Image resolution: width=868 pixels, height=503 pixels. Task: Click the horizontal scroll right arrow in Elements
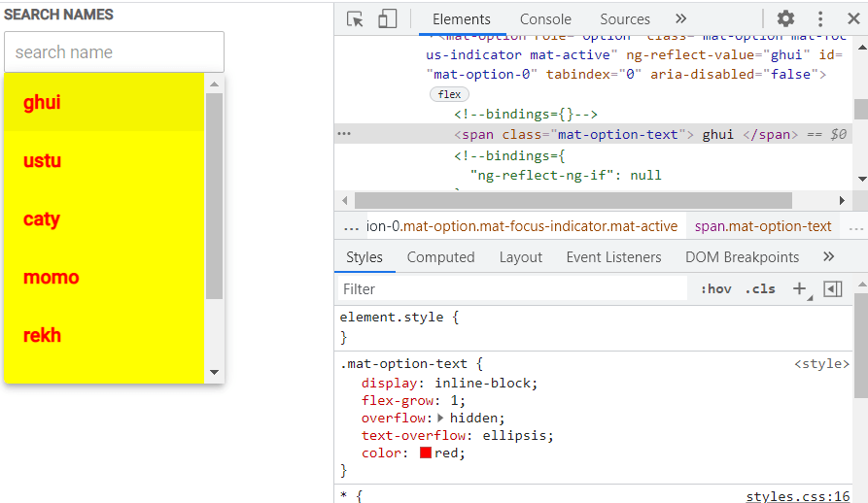tap(842, 200)
